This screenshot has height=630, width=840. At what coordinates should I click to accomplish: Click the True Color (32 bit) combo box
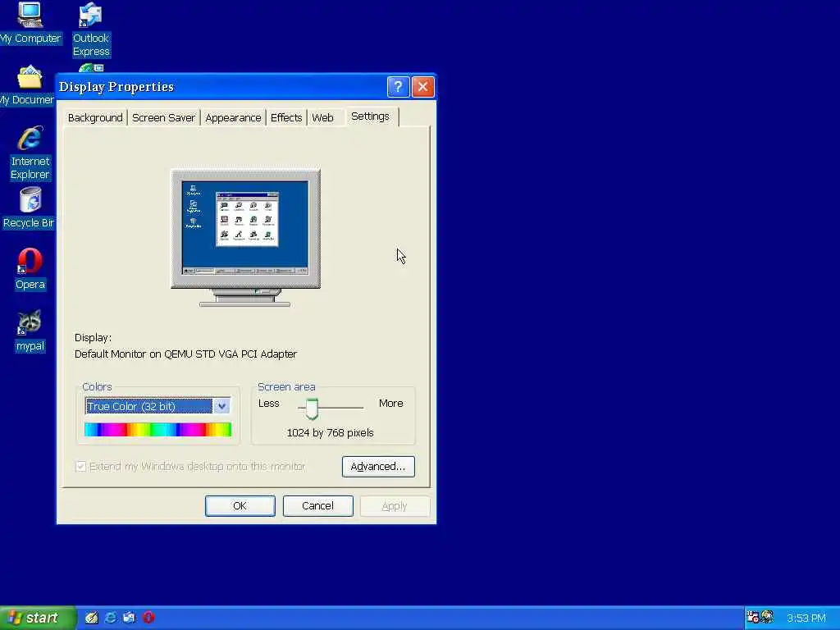157,406
